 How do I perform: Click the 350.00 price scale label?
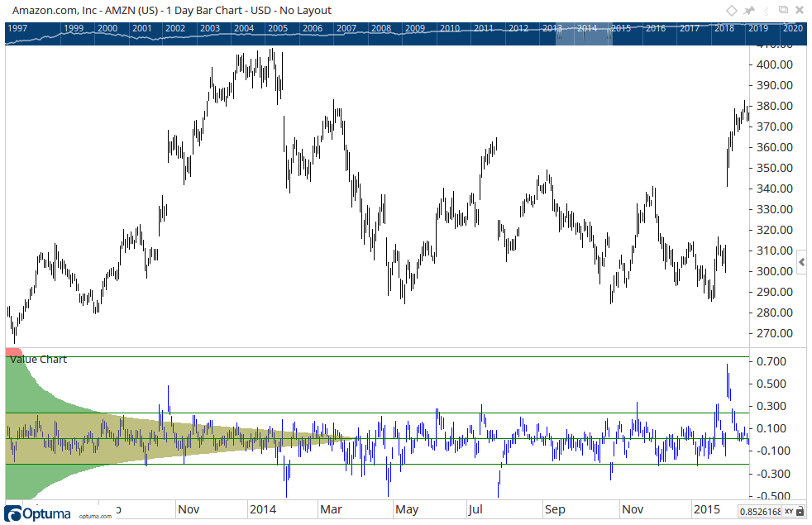[775, 168]
